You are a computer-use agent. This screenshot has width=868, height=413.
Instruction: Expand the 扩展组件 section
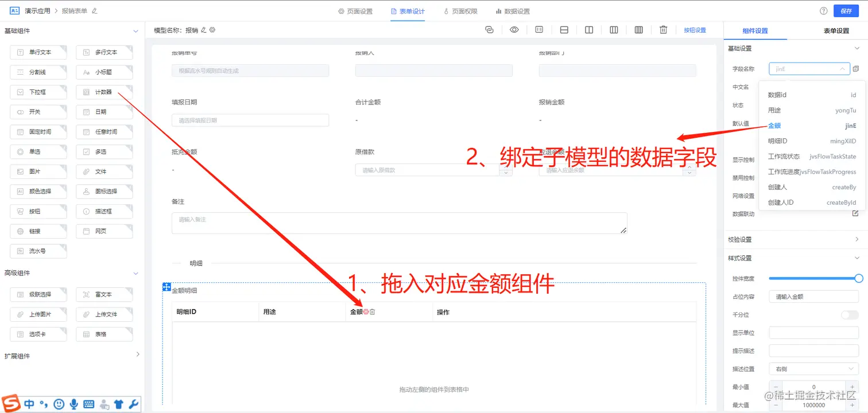(x=137, y=355)
